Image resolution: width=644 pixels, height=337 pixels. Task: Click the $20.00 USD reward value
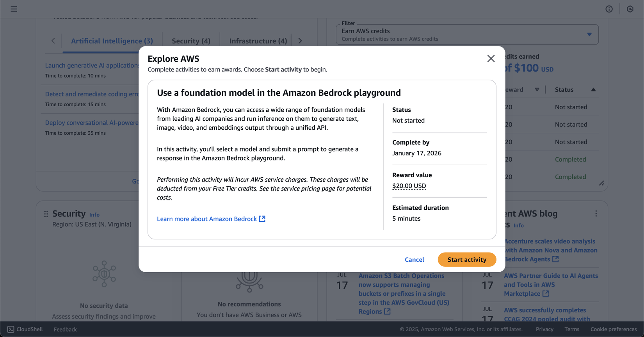[409, 186]
